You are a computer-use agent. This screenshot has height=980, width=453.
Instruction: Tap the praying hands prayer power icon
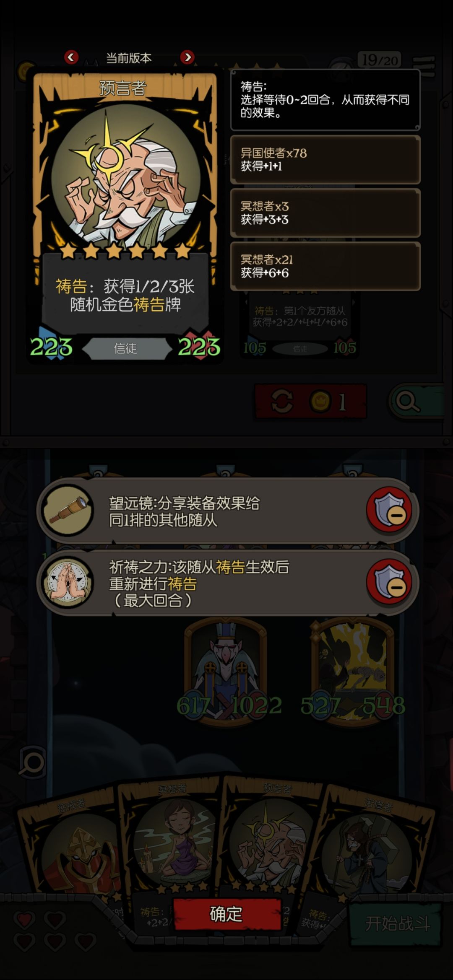point(68,582)
